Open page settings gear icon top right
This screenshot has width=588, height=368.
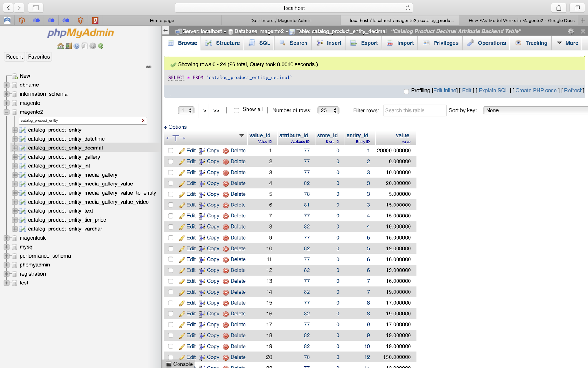click(571, 32)
